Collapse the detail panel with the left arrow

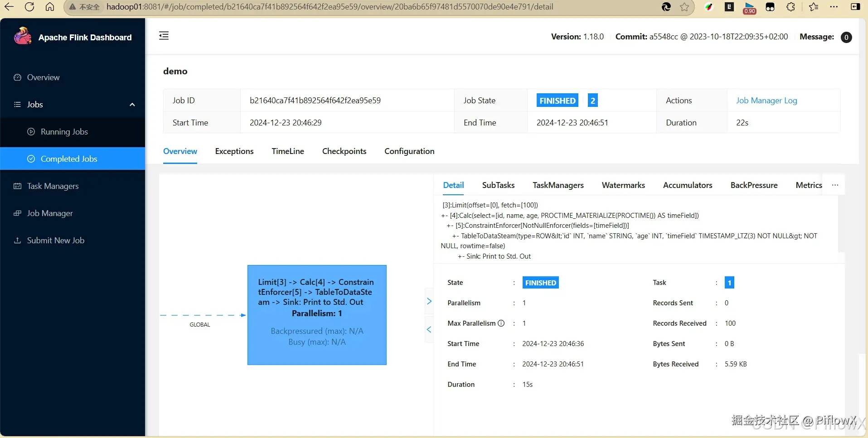point(429,329)
